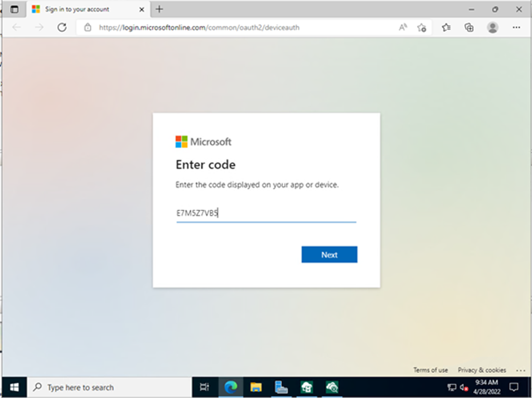Open Server Manager from taskbar
This screenshot has height=398, width=532.
tap(281, 387)
